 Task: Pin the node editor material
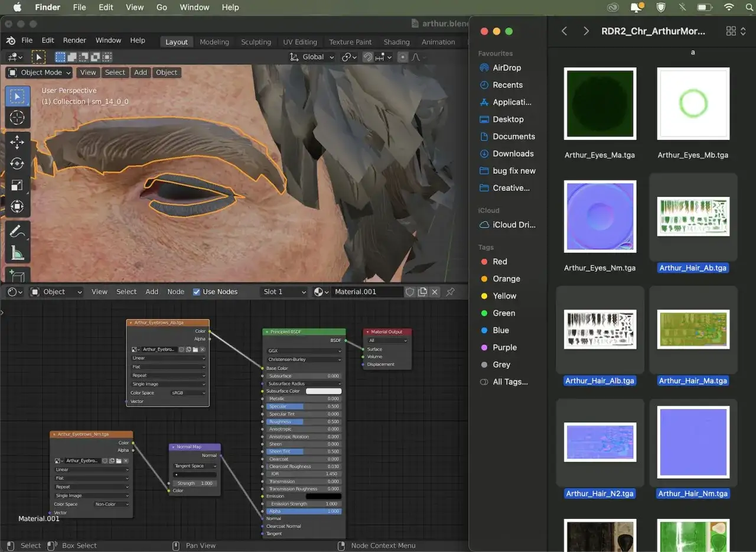point(450,292)
